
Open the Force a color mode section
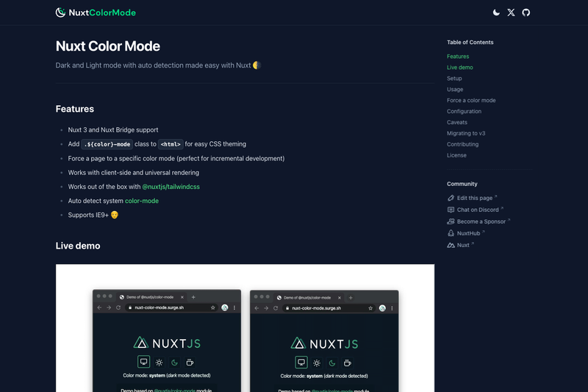tap(471, 100)
